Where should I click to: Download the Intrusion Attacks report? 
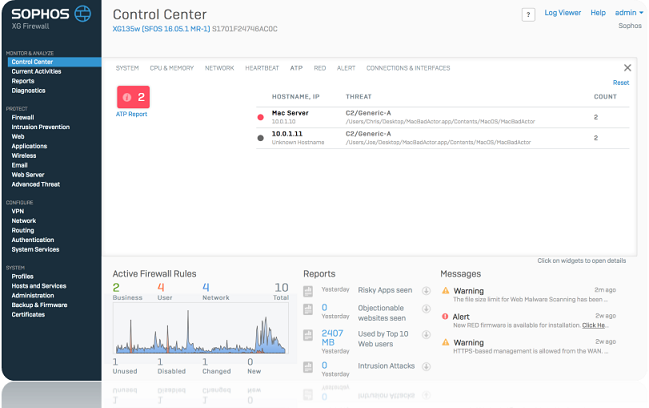click(426, 366)
